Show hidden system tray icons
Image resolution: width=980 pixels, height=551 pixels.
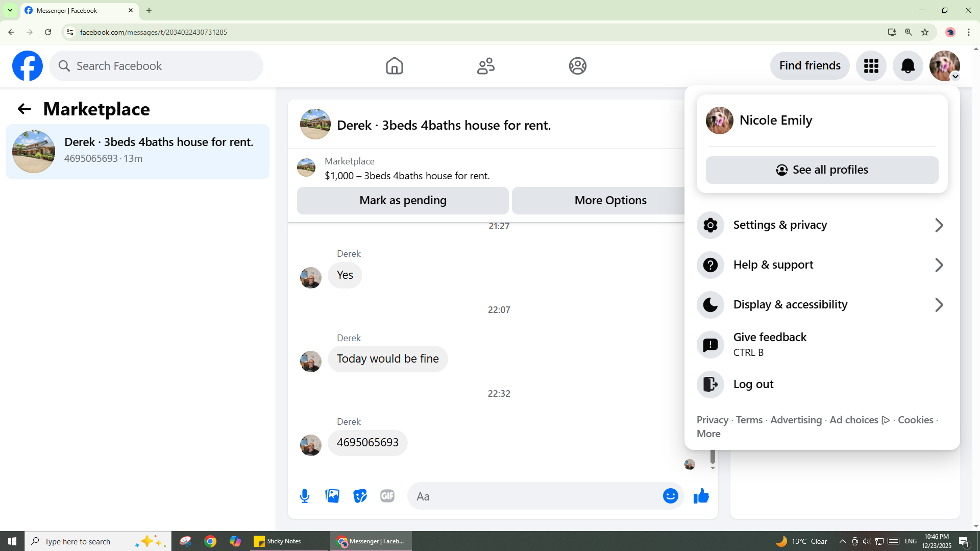(843, 541)
